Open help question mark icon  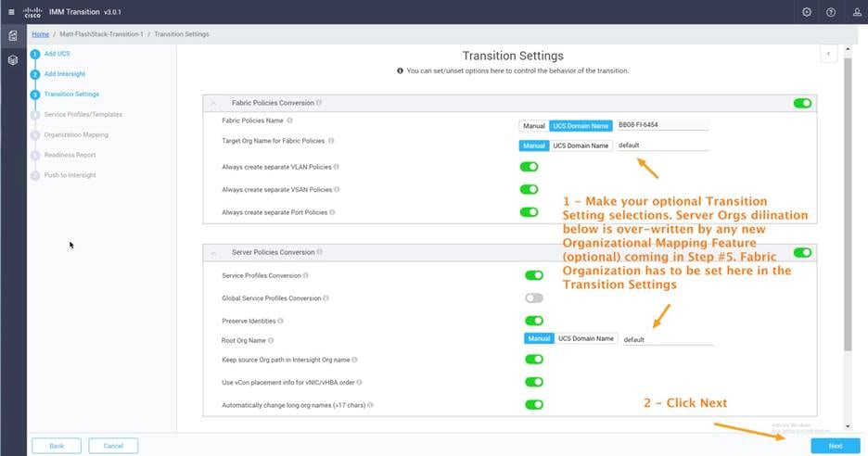tap(831, 12)
